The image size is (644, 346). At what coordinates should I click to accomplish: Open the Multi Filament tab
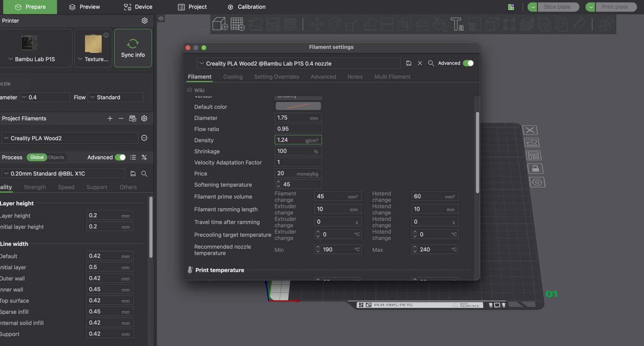[x=392, y=76]
